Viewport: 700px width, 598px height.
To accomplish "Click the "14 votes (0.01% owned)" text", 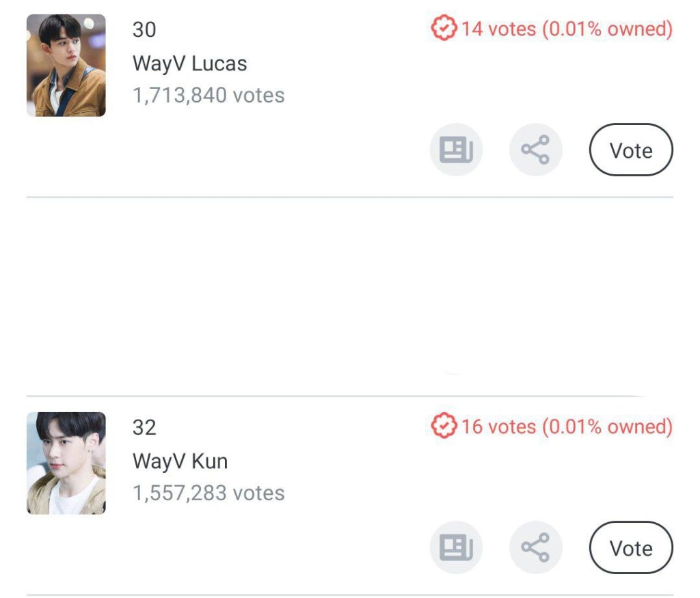I will [x=567, y=29].
